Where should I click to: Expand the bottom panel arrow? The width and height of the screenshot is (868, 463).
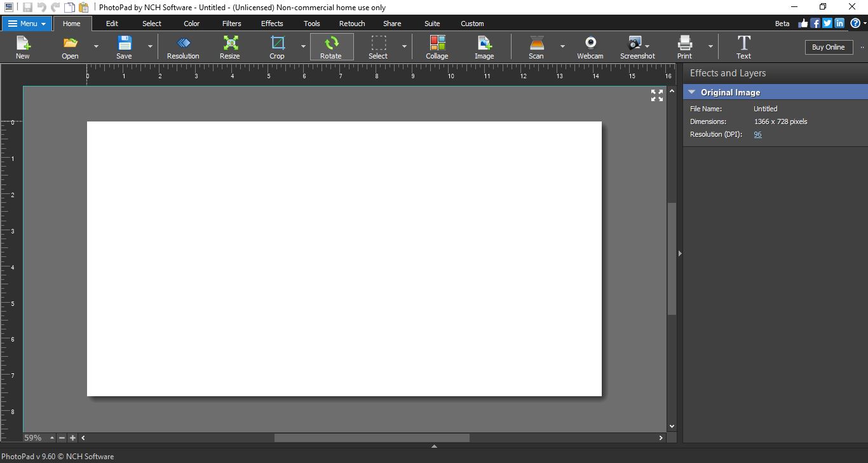tap(434, 446)
